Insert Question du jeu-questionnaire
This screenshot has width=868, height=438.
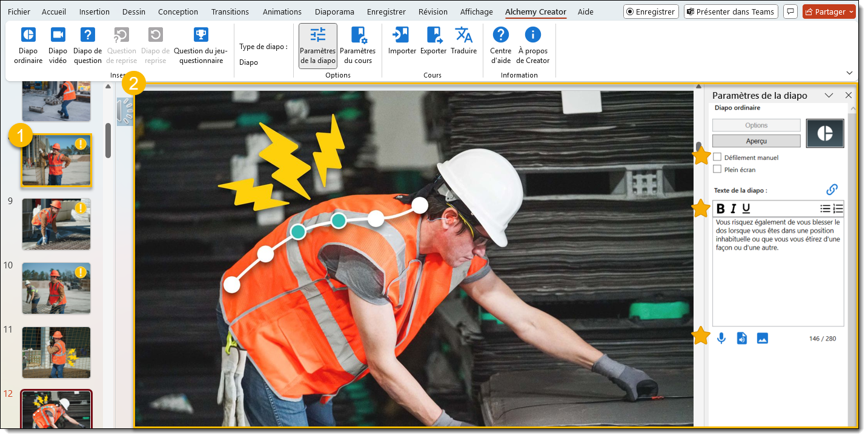click(200, 45)
